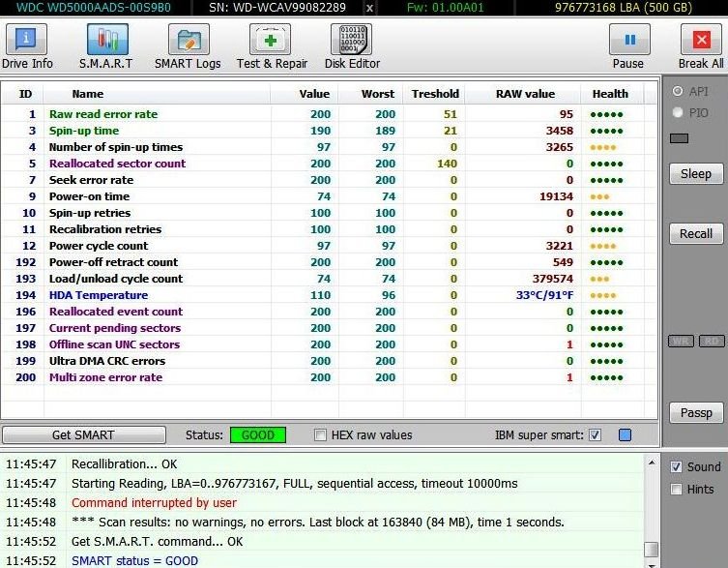728x568 pixels.
Task: Click the Passp button
Action: pyautogui.click(x=696, y=413)
